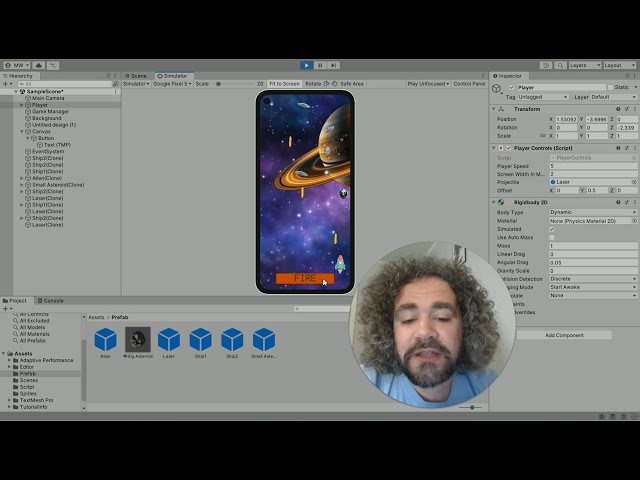Open the Play Unfocused dropdown

(x=428, y=84)
